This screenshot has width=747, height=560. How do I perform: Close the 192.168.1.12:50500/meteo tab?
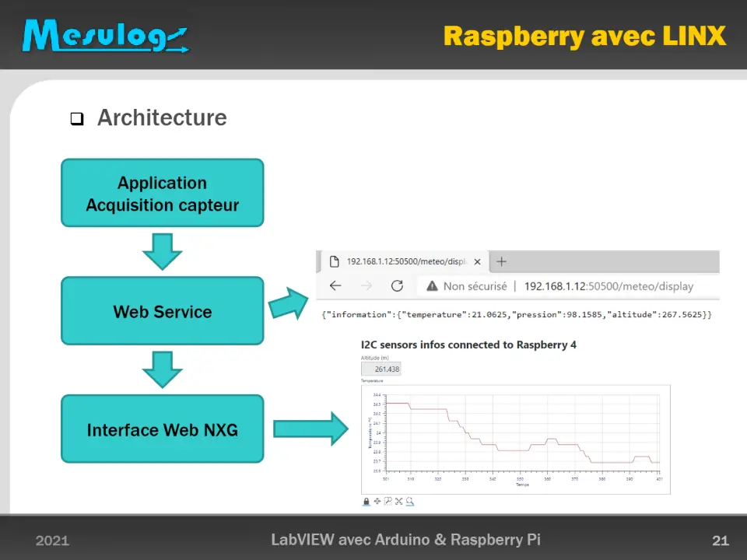(x=477, y=261)
